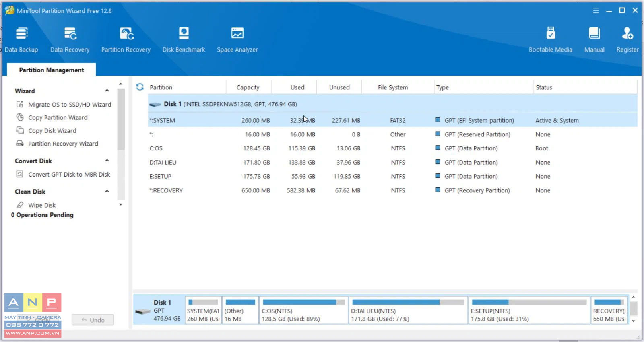Viewport: 644px width, 342px height.
Task: Click the Reserved Partition type square
Action: click(438, 134)
